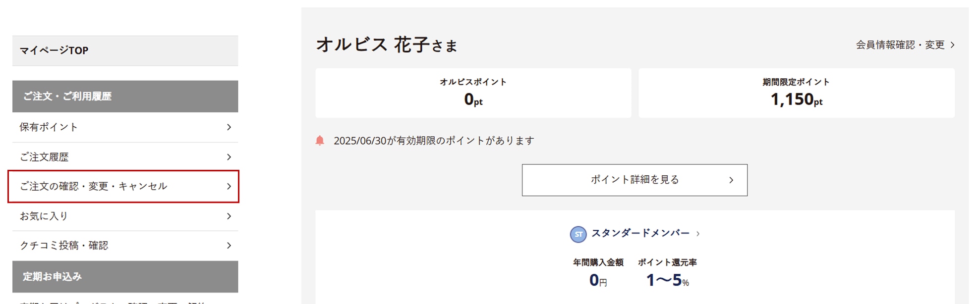Click the スタンダードメンバー link
Image resolution: width=980 pixels, height=304 pixels.
(x=640, y=233)
